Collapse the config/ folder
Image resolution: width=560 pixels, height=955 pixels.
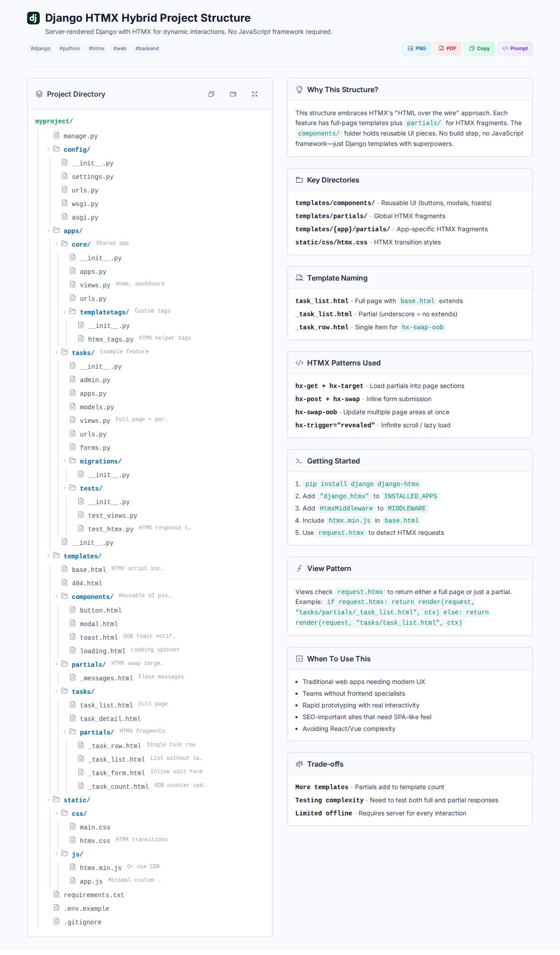click(x=48, y=149)
